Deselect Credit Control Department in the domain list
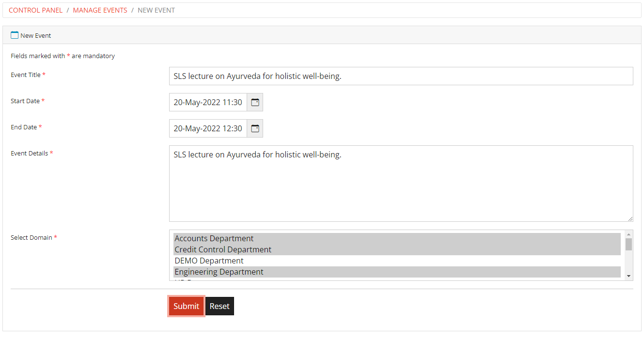This screenshot has height=340, width=644. point(223,249)
